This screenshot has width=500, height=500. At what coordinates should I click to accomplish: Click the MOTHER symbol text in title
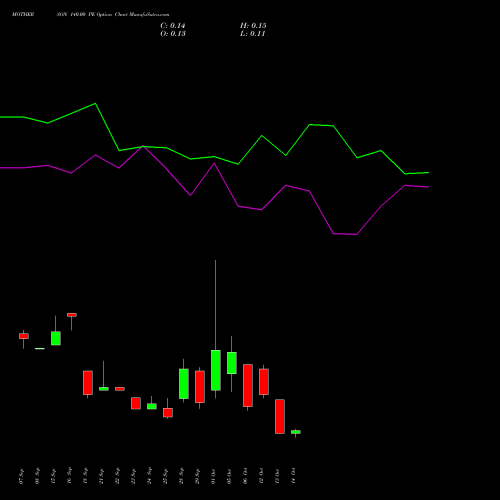coord(23,15)
